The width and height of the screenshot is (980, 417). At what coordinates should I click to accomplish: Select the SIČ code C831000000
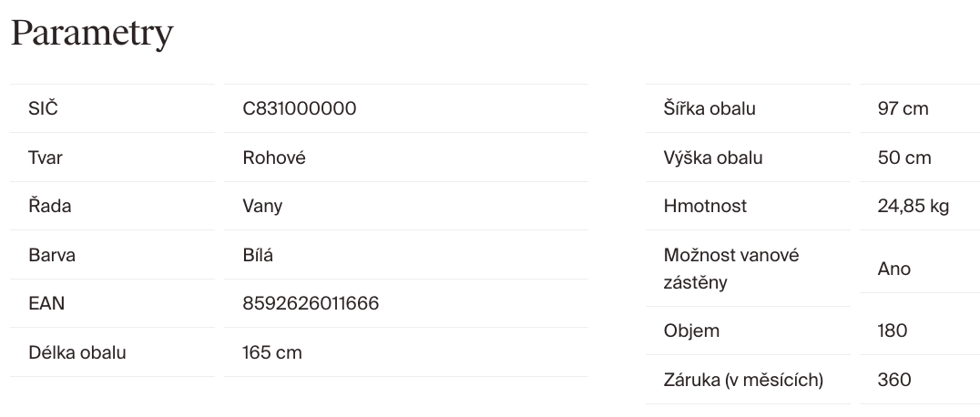(299, 108)
